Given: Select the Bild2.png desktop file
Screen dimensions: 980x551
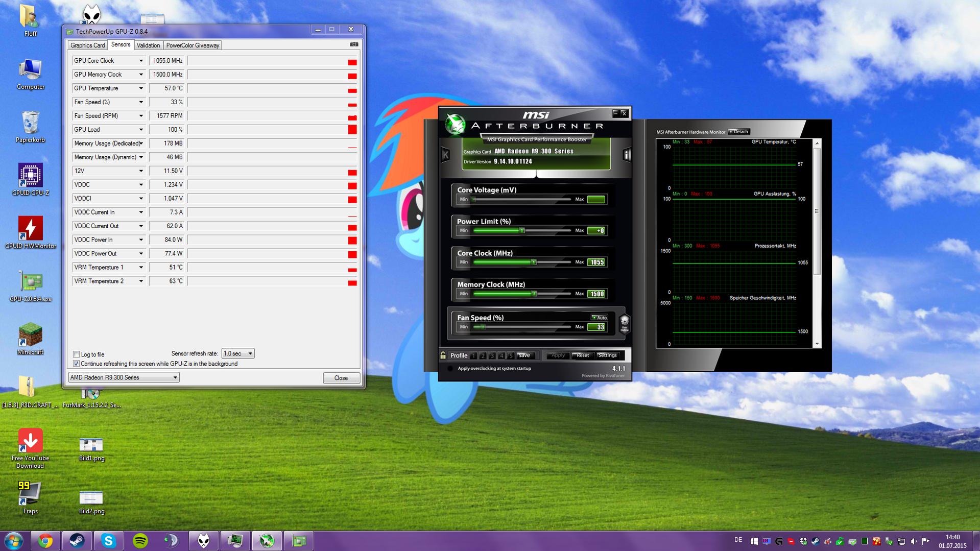Looking at the screenshot, I should pyautogui.click(x=91, y=502).
